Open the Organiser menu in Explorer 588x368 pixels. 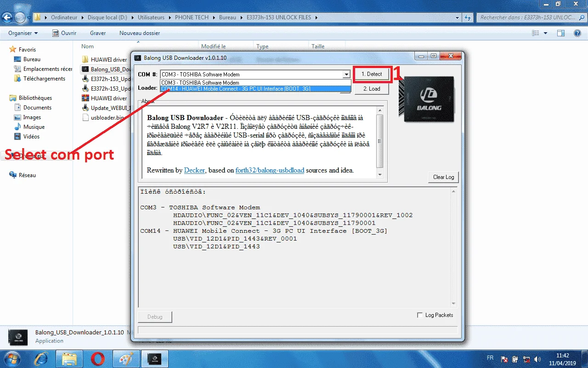click(x=23, y=33)
